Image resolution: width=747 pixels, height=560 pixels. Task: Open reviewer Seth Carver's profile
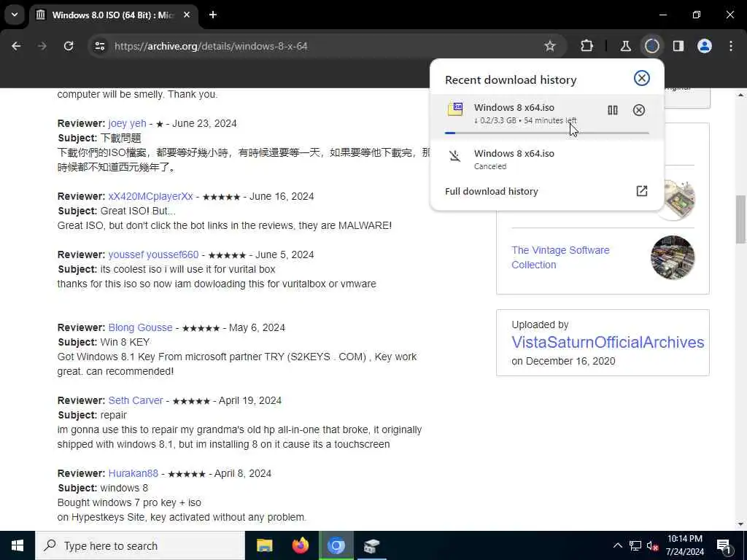click(136, 400)
